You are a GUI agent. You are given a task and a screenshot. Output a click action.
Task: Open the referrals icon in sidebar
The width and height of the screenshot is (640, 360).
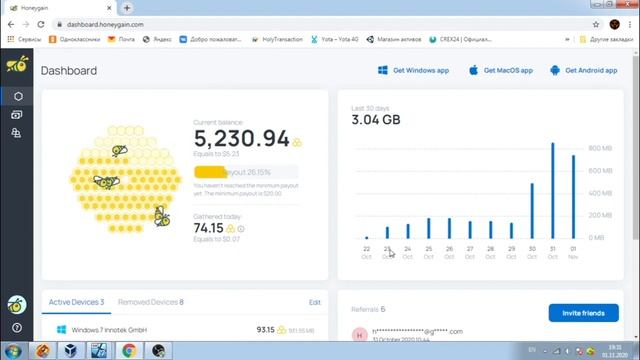(x=16, y=133)
